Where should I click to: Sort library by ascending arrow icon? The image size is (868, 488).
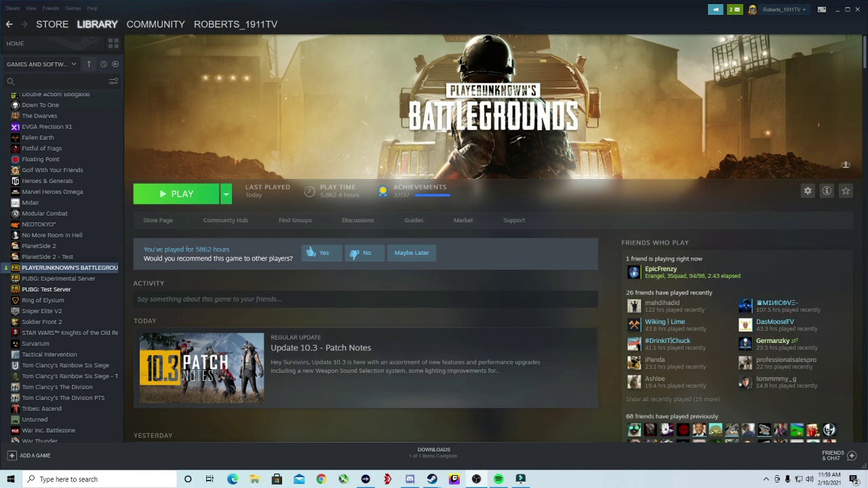tap(89, 64)
